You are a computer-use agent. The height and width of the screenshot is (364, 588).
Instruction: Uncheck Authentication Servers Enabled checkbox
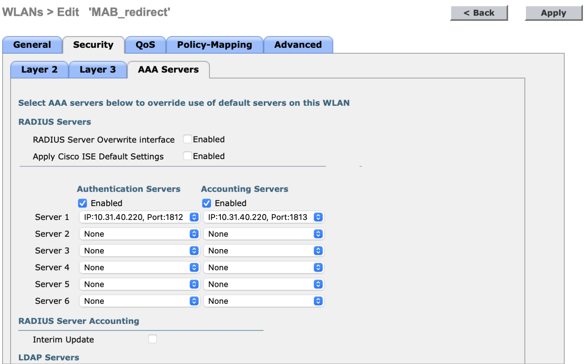point(83,203)
